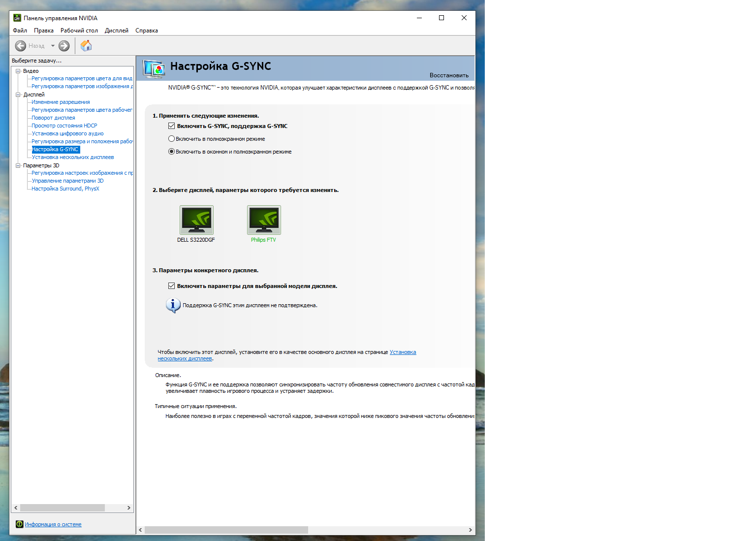Open the Дисплей menu in menu bar
The height and width of the screenshot is (541, 756).
[117, 31]
